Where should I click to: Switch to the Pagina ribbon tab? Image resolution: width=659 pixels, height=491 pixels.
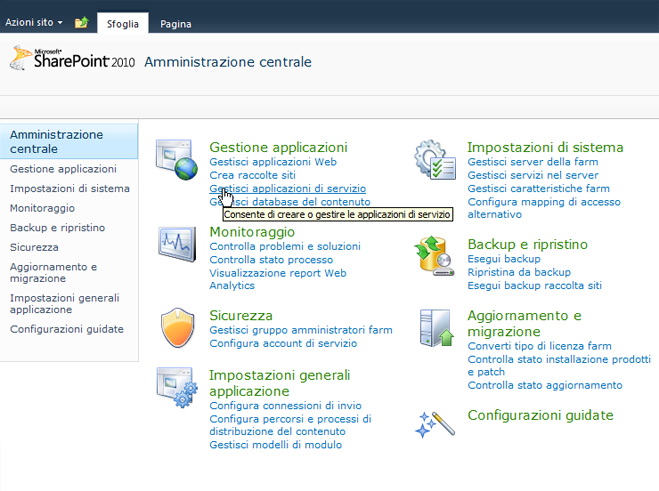coord(176,23)
